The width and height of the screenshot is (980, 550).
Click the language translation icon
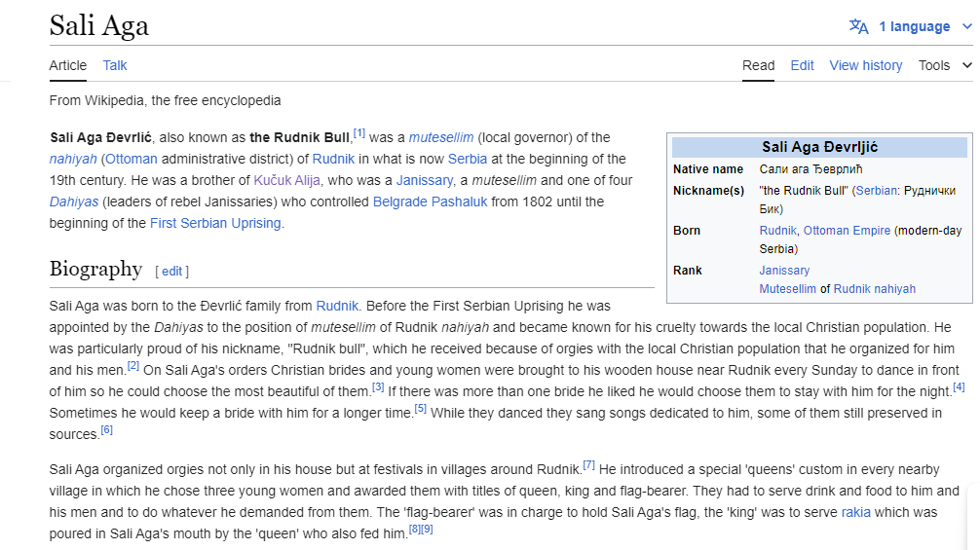point(859,26)
